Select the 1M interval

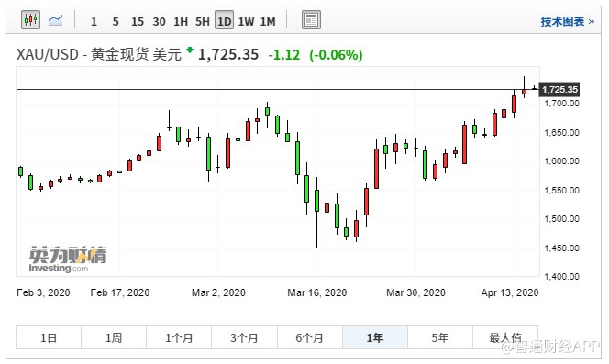coord(268,21)
